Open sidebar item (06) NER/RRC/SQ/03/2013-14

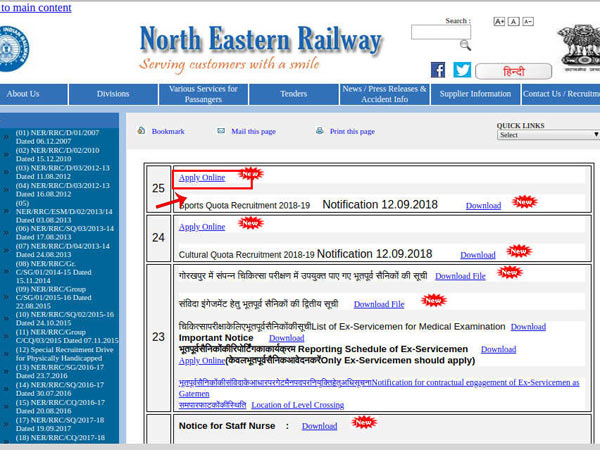[x=65, y=233]
